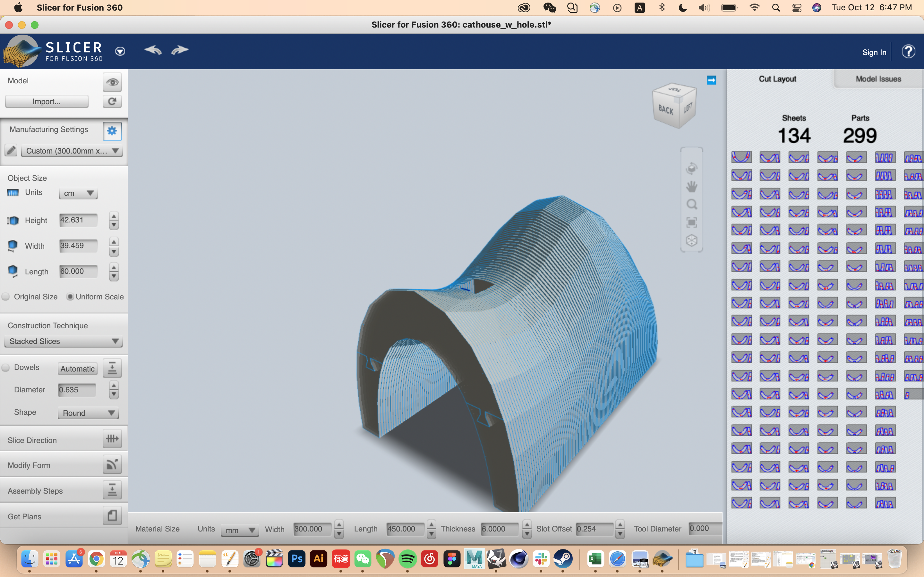This screenshot has height=577, width=924.
Task: Select the Pan hand tool in the viewport
Action: coord(692,187)
